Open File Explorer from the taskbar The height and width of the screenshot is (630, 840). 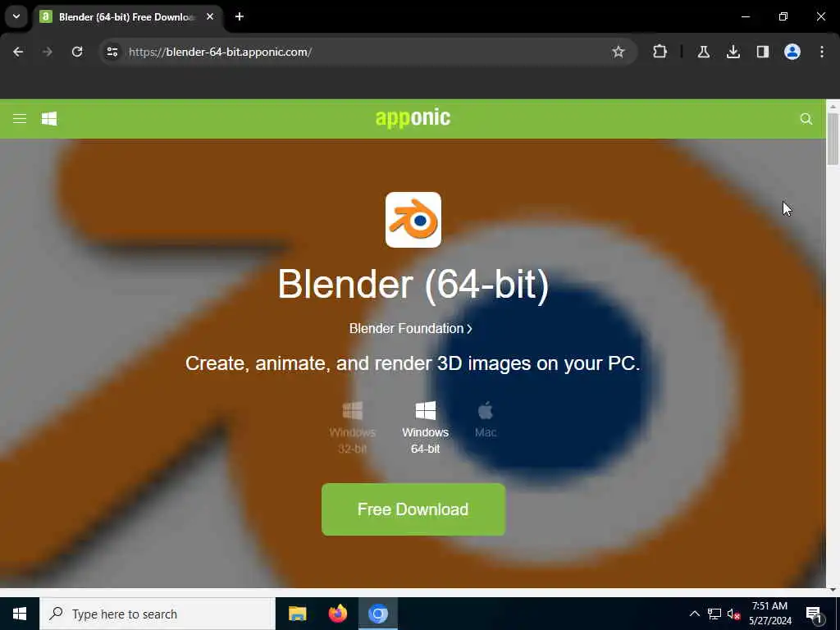coord(297,614)
